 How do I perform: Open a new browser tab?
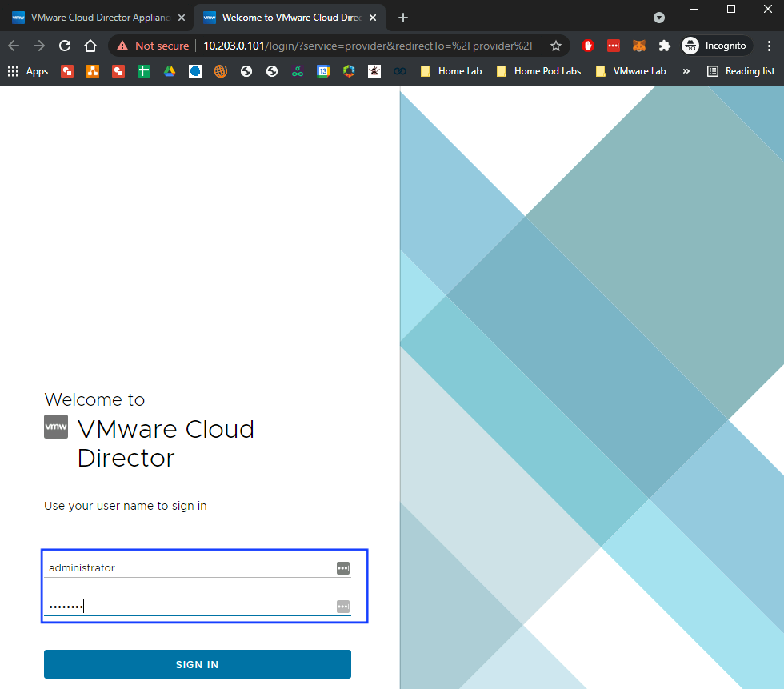(x=403, y=18)
